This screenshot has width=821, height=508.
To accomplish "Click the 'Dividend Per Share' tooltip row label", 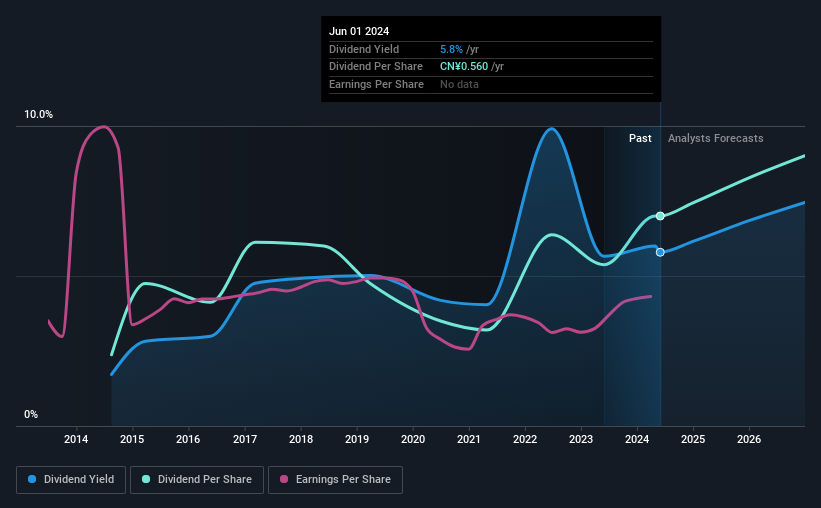I will [375, 67].
